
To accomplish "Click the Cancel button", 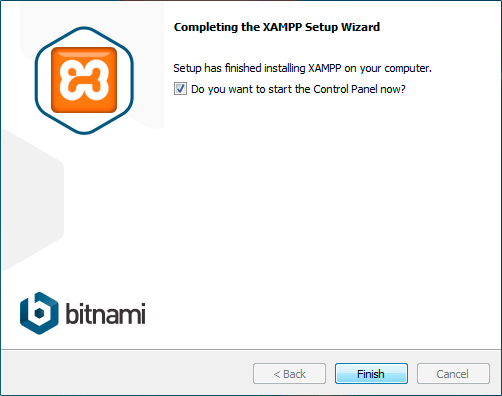I will pyautogui.click(x=453, y=374).
